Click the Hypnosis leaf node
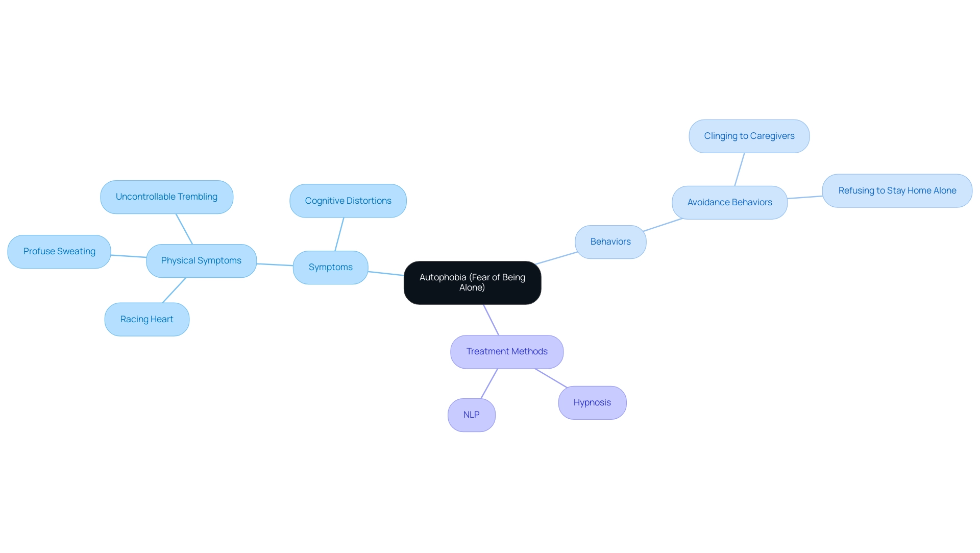This screenshot has width=980, height=553. click(x=591, y=402)
